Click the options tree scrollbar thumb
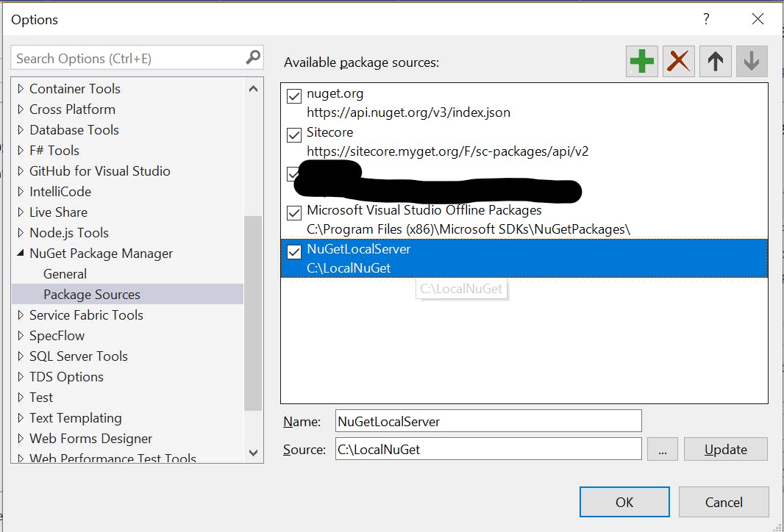Image resolution: width=784 pixels, height=532 pixels. point(253,313)
